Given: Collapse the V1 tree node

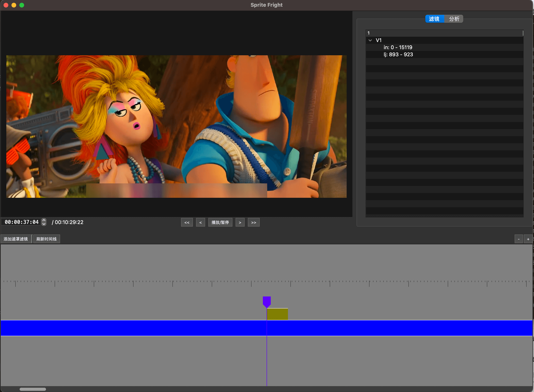Looking at the screenshot, I should tap(370, 40).
